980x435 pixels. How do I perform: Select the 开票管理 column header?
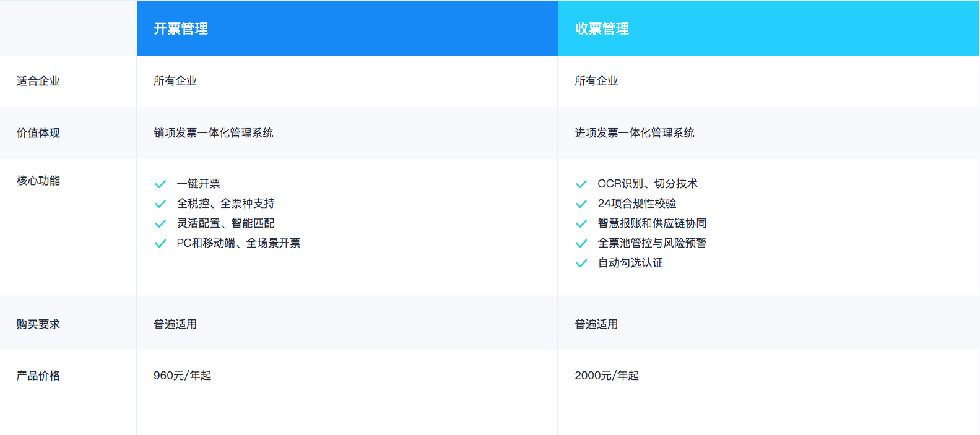(181, 28)
